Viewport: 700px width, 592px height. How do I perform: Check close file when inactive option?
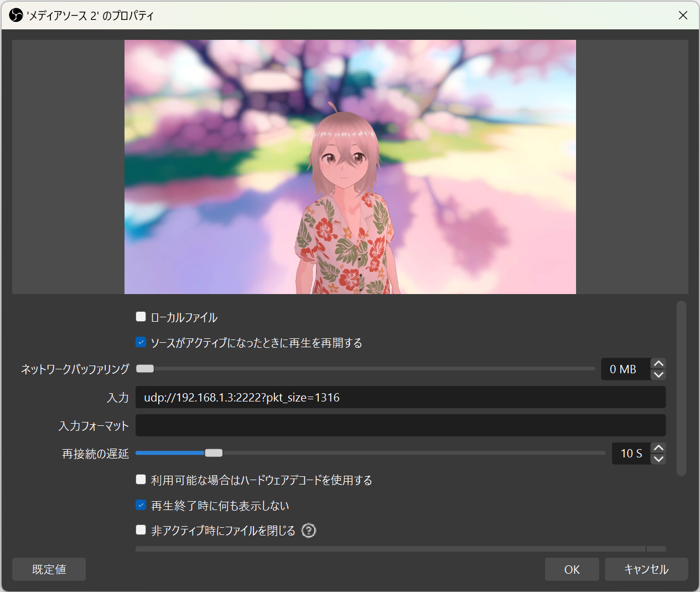(141, 529)
